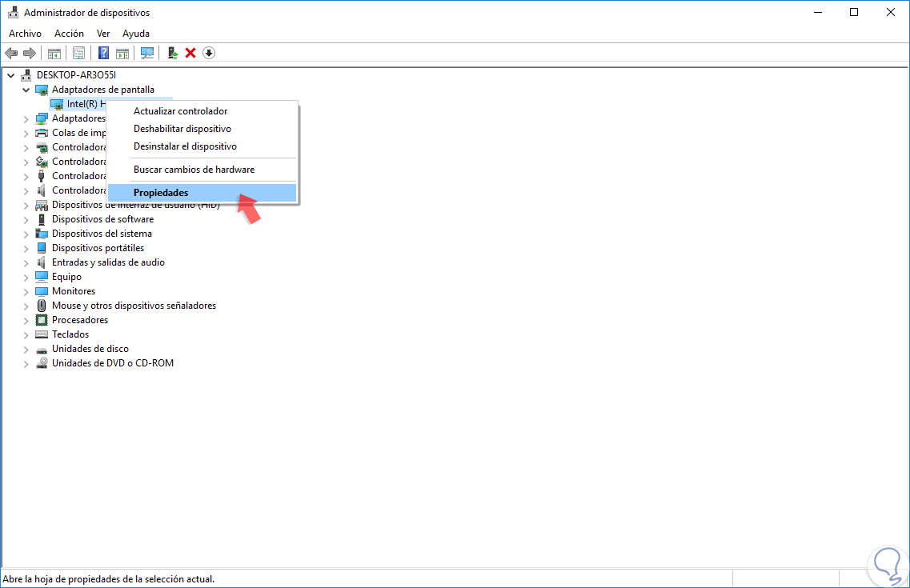Image resolution: width=910 pixels, height=588 pixels.
Task: Choose Deshabilitar dispositivo in the context menu
Action: 202,129
